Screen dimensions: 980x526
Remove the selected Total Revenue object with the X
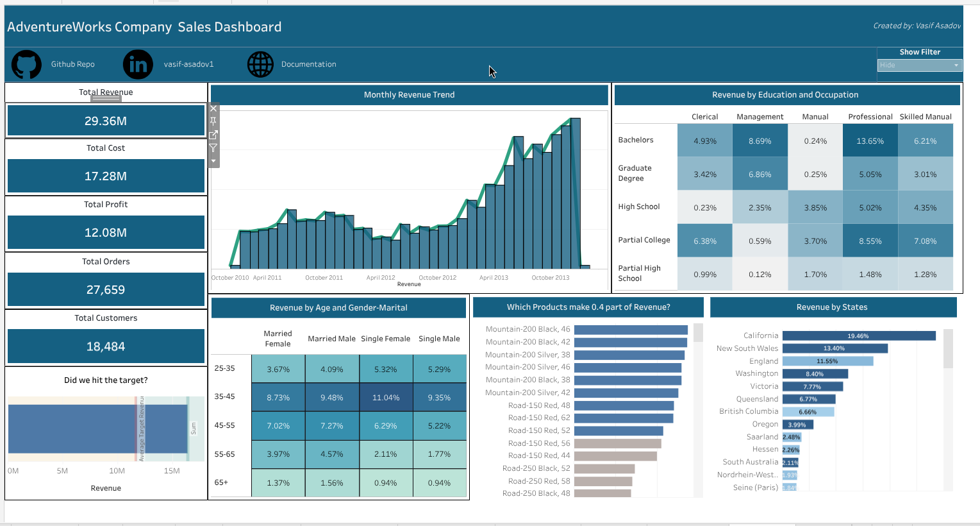[x=214, y=108]
